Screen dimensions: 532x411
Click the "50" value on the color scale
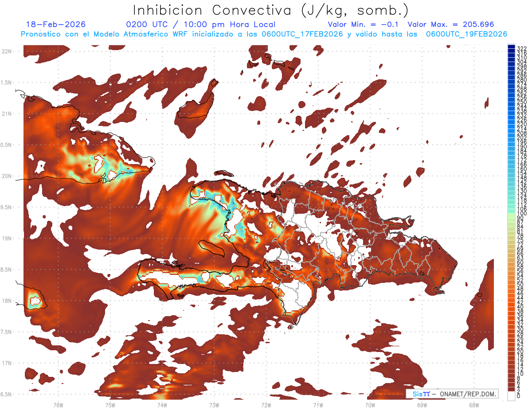[x=520, y=285]
